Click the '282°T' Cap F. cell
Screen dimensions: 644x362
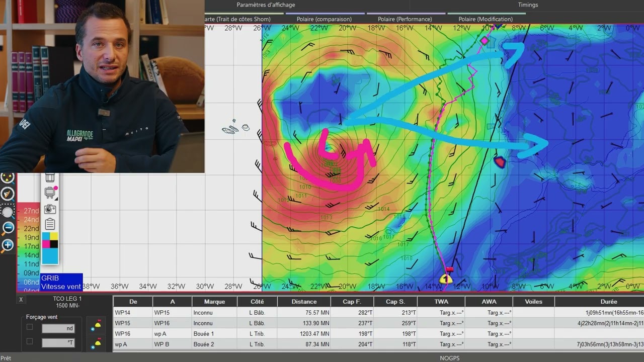(x=352, y=312)
